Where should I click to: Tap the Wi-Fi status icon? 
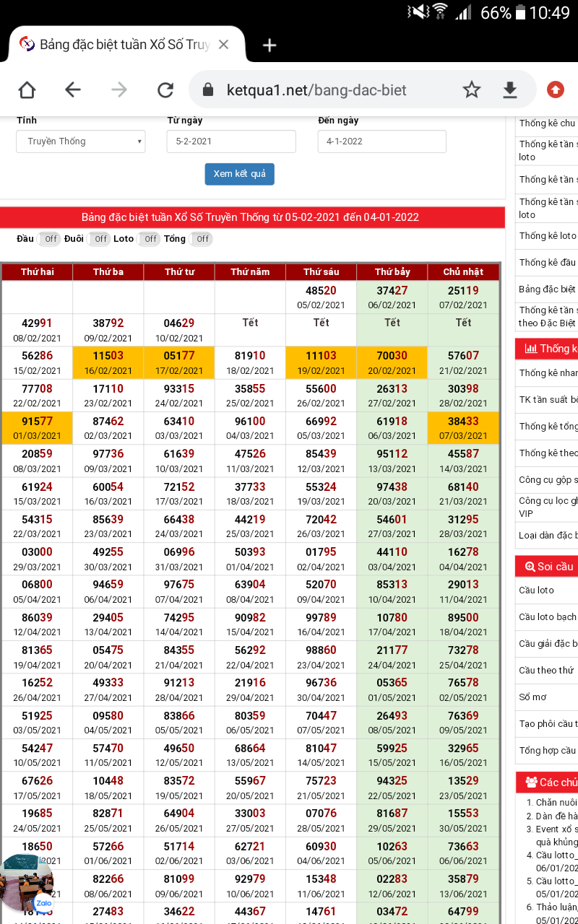click(440, 12)
